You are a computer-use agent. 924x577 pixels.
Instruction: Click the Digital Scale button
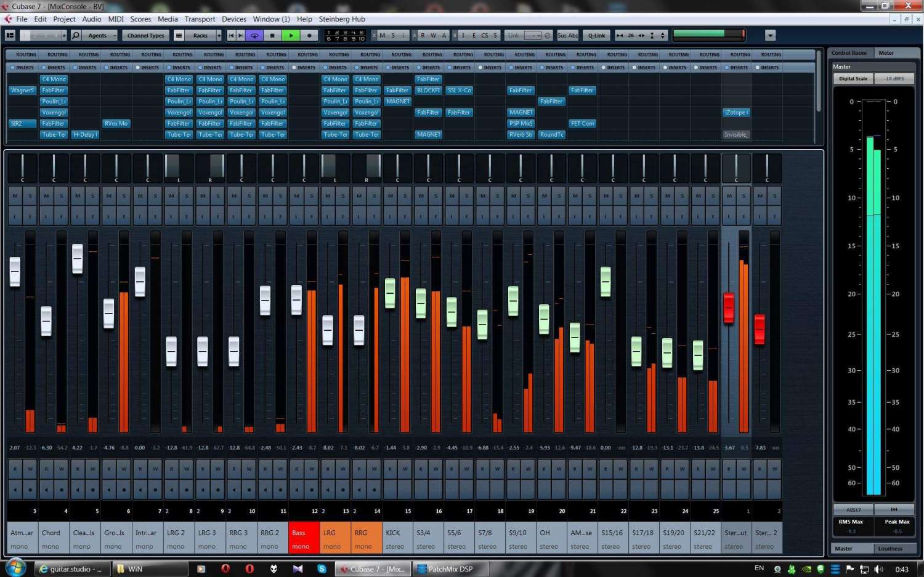pyautogui.click(x=853, y=79)
